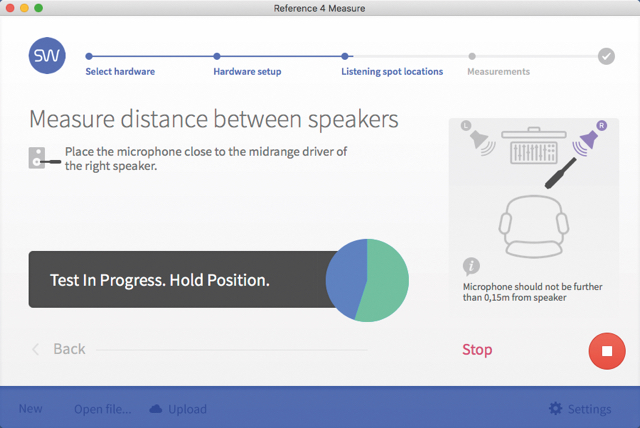Image resolution: width=640 pixels, height=428 pixels.
Task: Go Back to the previous step
Action: pos(69,349)
